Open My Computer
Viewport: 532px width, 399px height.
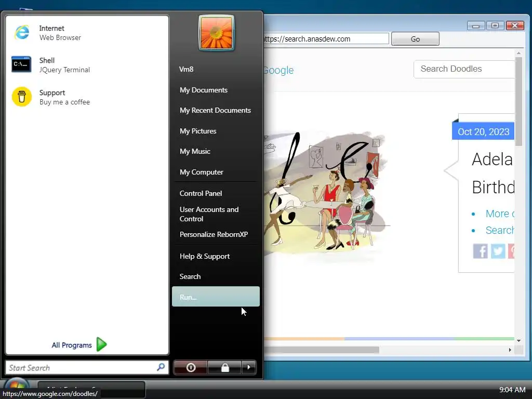(201, 172)
